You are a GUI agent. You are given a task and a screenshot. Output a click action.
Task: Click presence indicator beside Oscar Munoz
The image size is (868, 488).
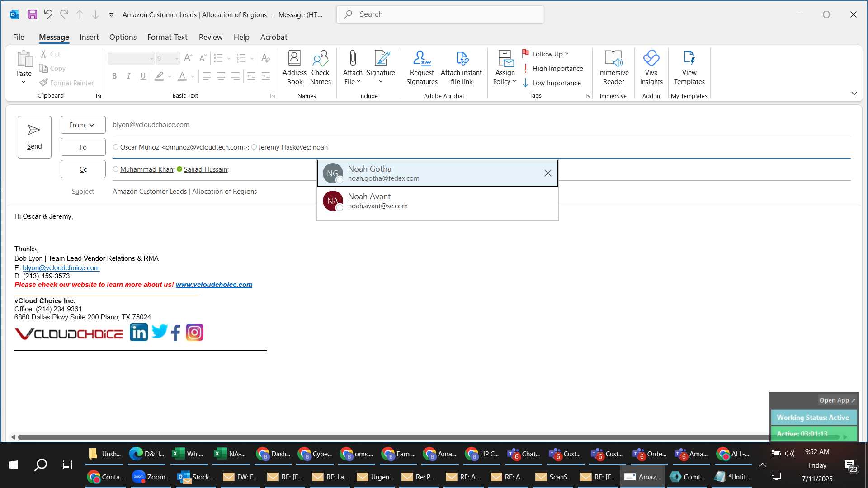click(116, 147)
